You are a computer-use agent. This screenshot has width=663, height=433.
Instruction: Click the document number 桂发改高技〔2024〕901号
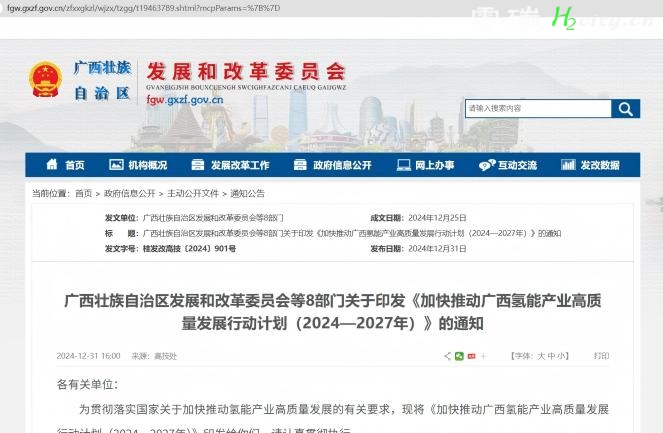click(x=189, y=249)
